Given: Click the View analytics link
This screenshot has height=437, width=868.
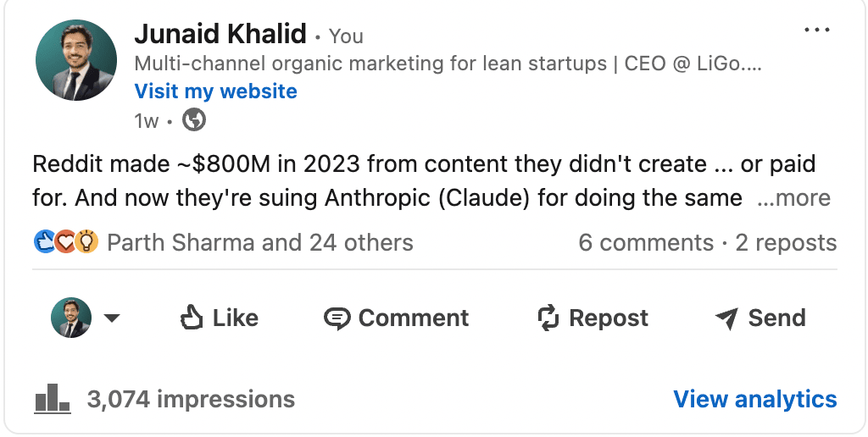Looking at the screenshot, I should 755,399.
